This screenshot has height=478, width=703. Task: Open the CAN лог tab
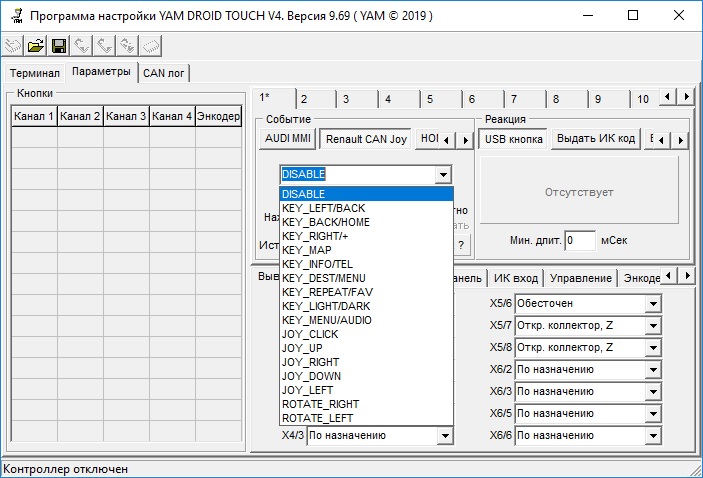pyautogui.click(x=164, y=73)
